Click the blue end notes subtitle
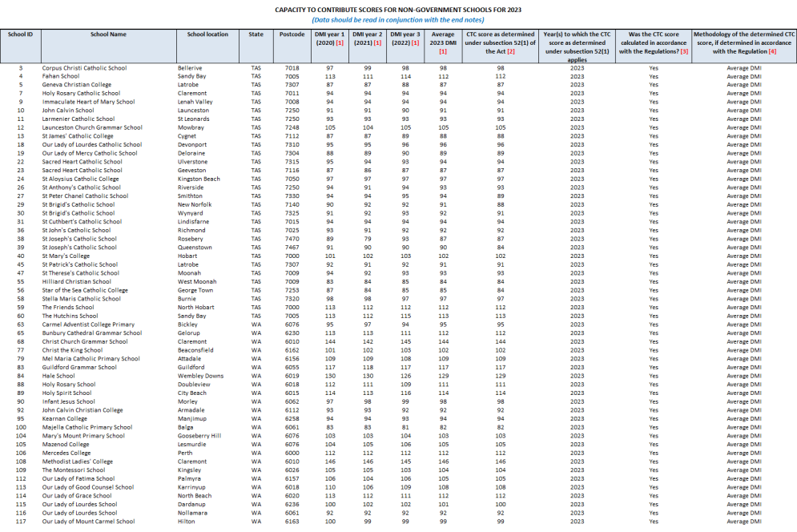Image resolution: width=797 pixels, height=532 pixels. (x=398, y=20)
